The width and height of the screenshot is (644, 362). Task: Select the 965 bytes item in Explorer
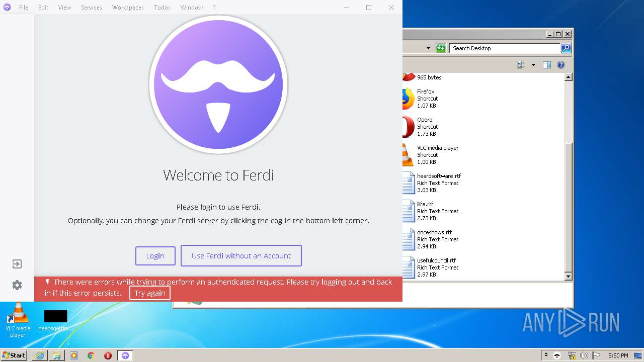(429, 77)
